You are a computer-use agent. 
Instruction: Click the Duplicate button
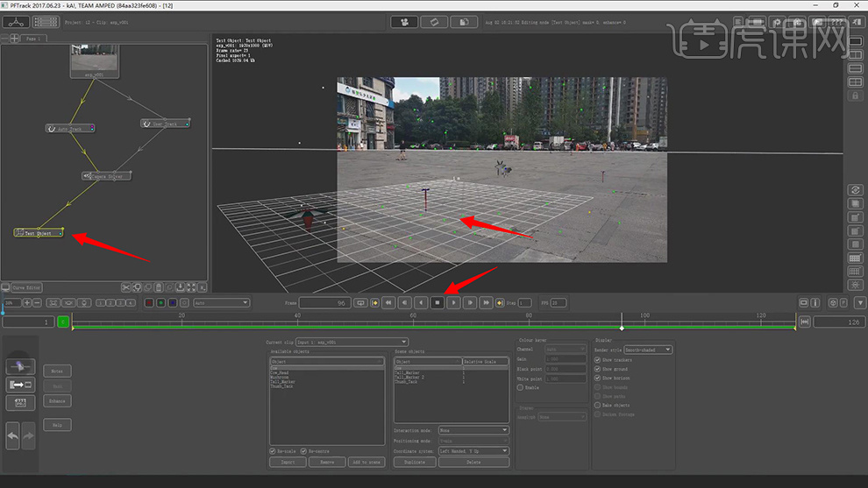pyautogui.click(x=415, y=462)
